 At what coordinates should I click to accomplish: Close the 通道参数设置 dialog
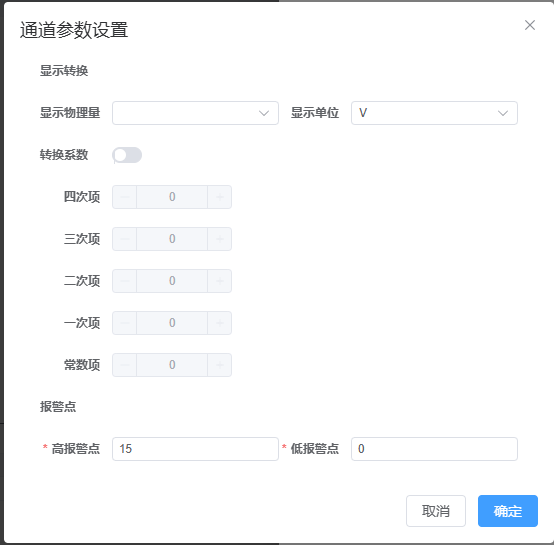530,25
